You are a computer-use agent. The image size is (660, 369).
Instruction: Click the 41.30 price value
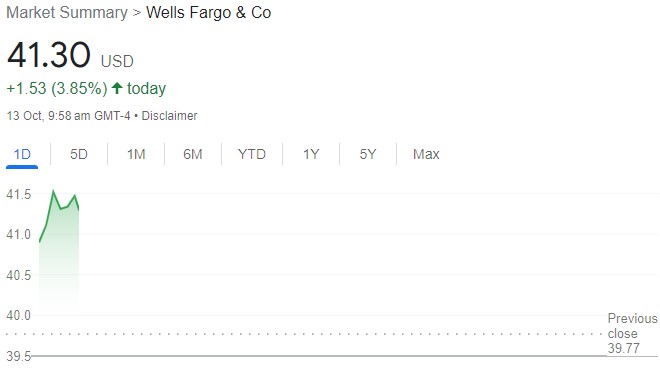coord(49,55)
